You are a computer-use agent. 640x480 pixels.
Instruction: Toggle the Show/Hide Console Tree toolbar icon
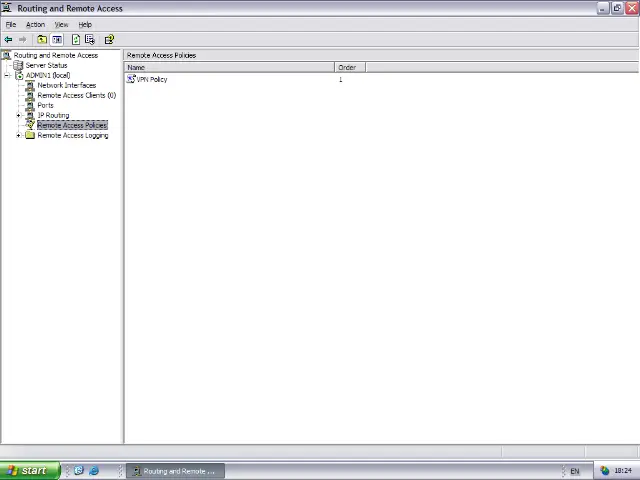57,40
